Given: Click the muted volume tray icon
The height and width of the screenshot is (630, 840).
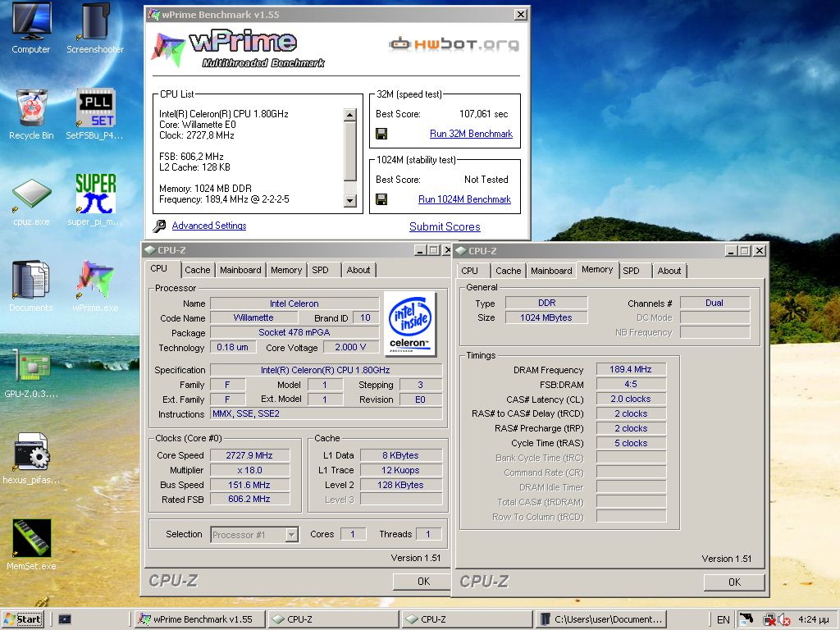Looking at the screenshot, I should tap(784, 620).
